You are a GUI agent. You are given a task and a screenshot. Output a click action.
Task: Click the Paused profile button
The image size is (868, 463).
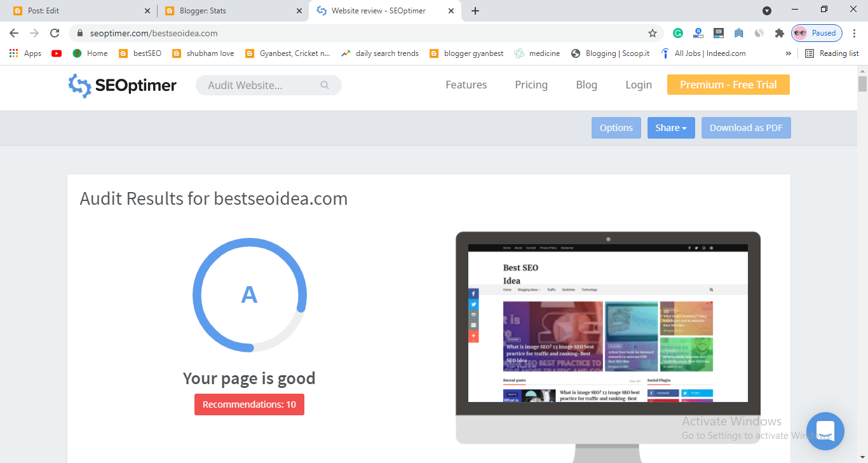click(x=817, y=33)
